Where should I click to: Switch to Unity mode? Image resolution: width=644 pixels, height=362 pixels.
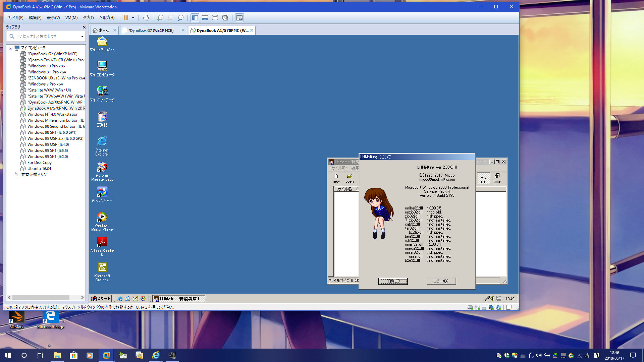[225, 18]
